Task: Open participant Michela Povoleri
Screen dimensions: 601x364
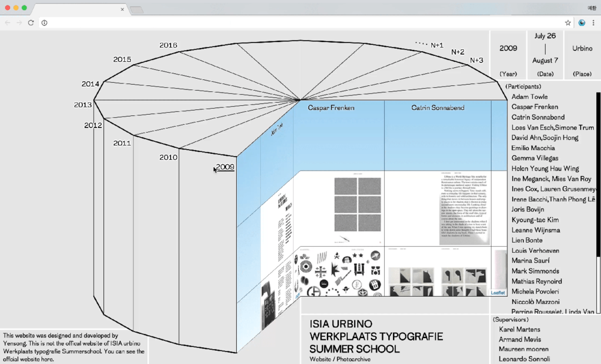Action: (535, 291)
